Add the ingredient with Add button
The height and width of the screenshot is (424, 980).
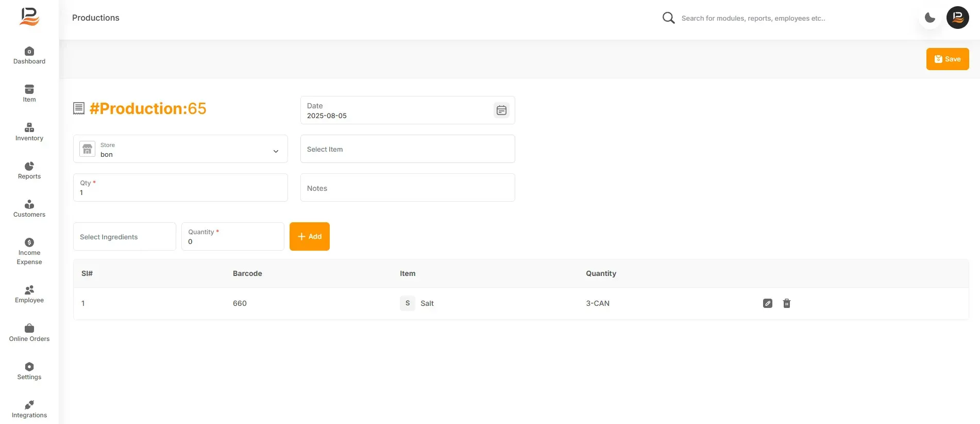point(310,236)
